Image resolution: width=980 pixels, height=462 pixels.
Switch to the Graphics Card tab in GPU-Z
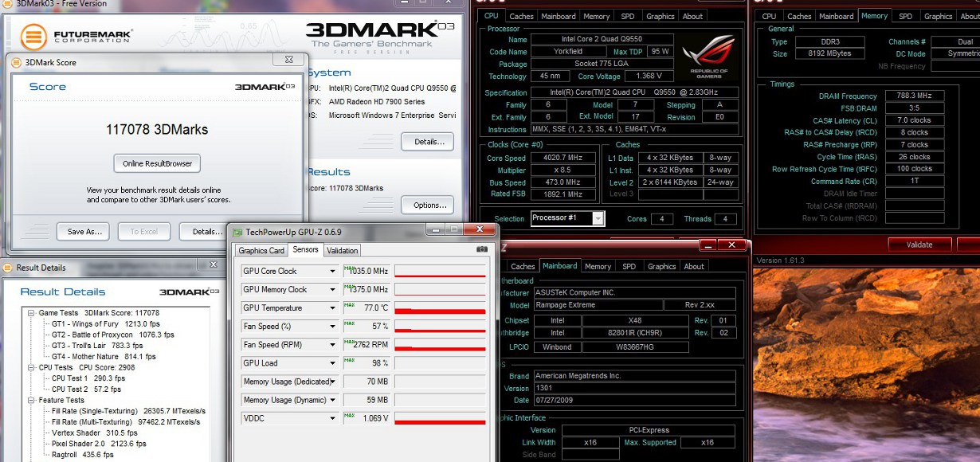pos(261,250)
